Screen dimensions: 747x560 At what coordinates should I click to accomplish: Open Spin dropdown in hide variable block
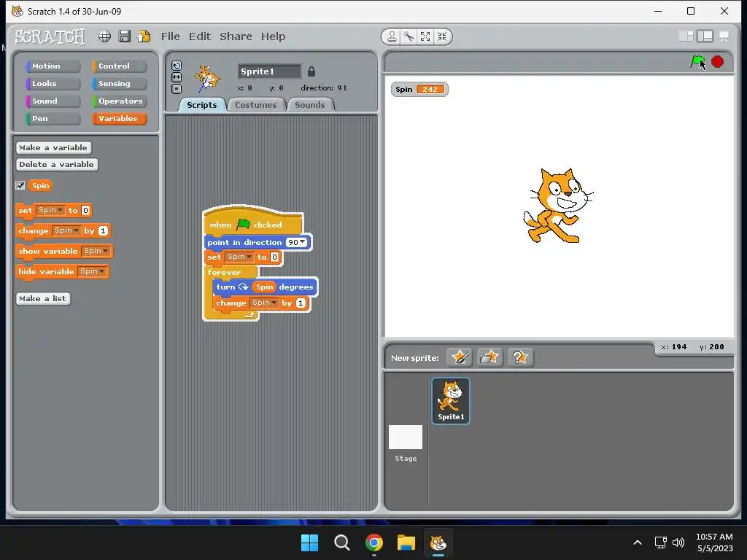(93, 271)
